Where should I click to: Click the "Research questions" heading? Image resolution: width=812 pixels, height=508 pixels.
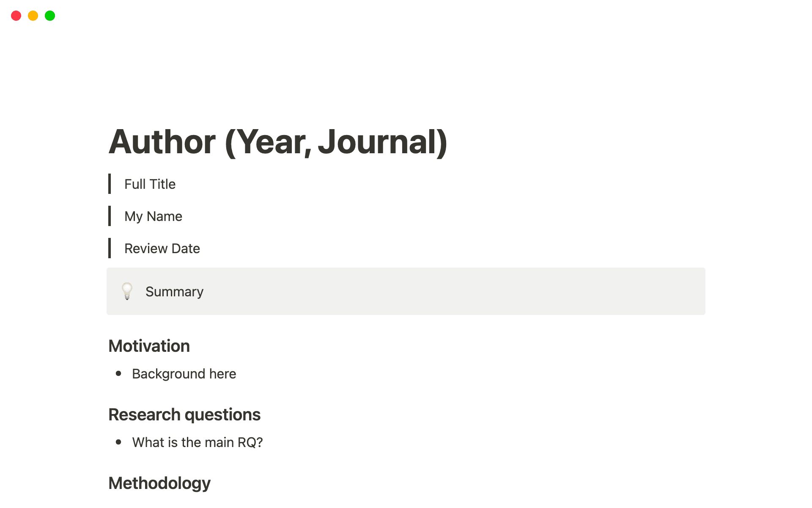[x=184, y=414]
